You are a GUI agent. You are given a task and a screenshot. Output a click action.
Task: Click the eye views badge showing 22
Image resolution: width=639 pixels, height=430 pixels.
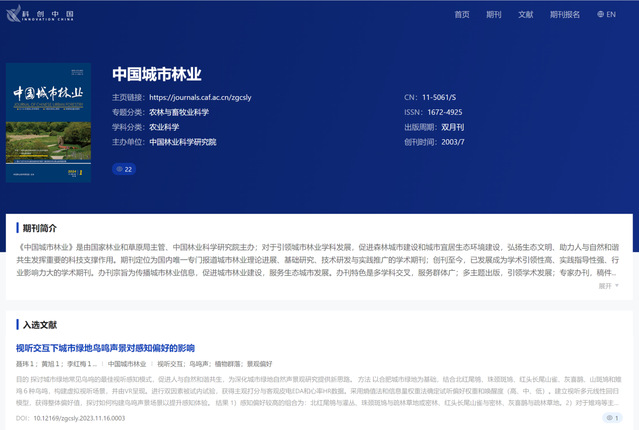pyautogui.click(x=124, y=169)
